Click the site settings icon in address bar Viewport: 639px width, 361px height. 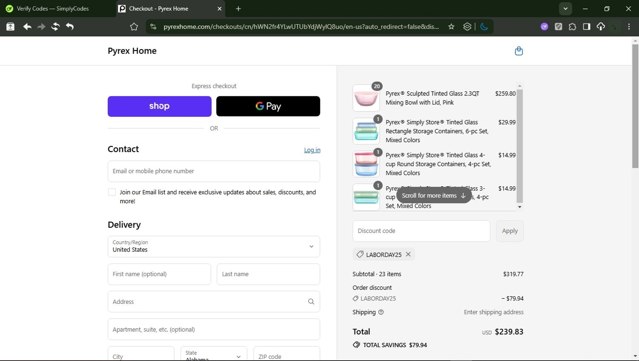coord(153,26)
